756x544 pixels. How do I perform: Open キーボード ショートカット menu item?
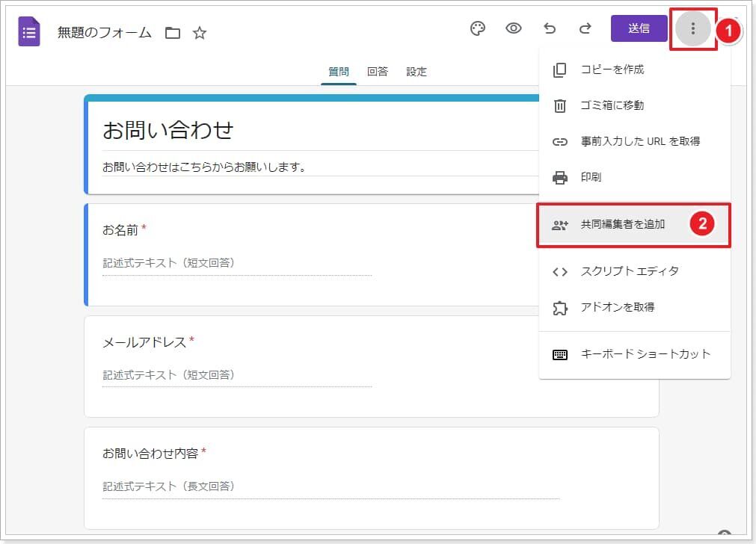[x=635, y=355]
